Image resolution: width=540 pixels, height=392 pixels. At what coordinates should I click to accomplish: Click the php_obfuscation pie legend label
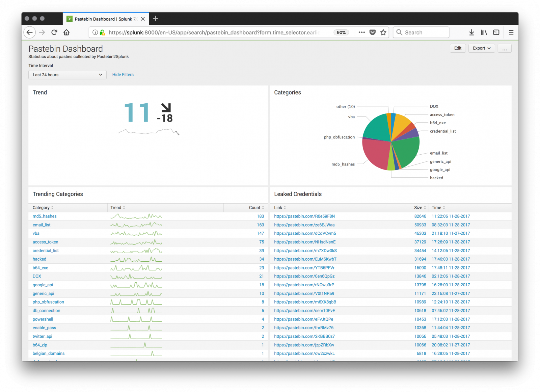pyautogui.click(x=339, y=137)
